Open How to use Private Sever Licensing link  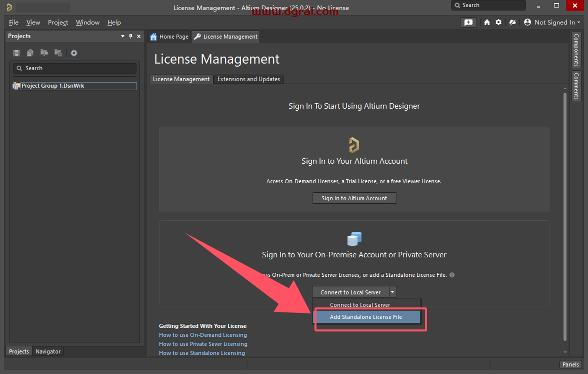[x=203, y=344]
